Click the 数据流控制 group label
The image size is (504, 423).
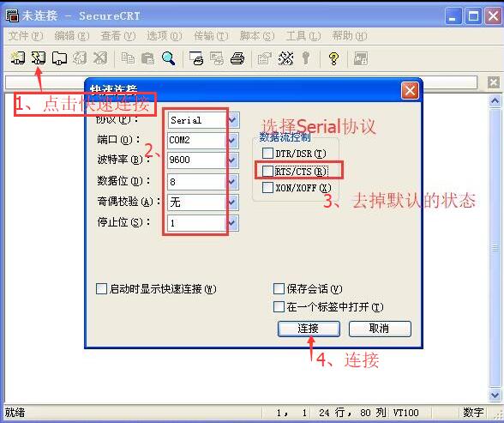click(285, 137)
